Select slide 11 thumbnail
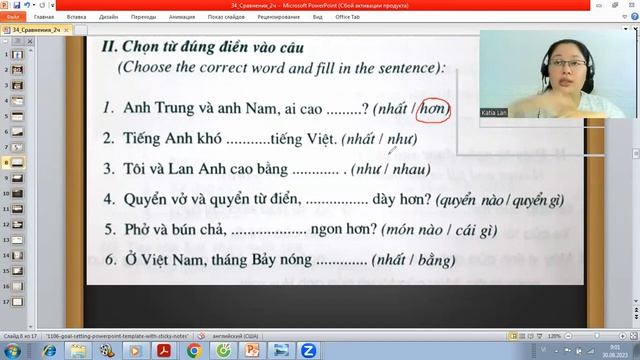640x360 pixels. [x=17, y=209]
